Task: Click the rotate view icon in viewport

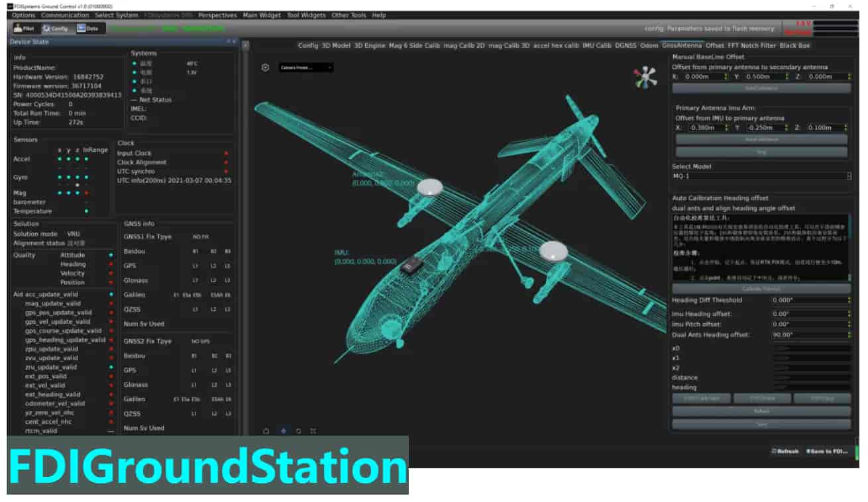Action: [298, 431]
